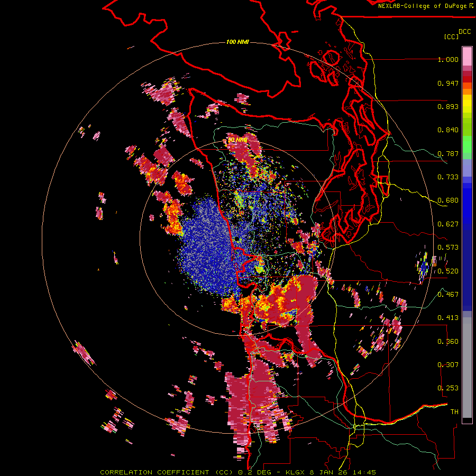Click the TH threshold label
Image resolution: width=476 pixels, height=476 pixels.
pyautogui.click(x=454, y=412)
